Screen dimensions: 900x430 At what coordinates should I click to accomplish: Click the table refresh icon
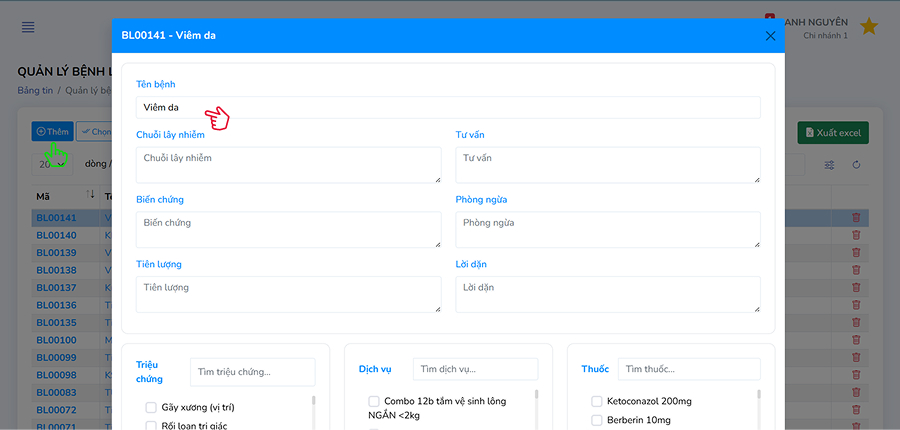[x=856, y=165]
